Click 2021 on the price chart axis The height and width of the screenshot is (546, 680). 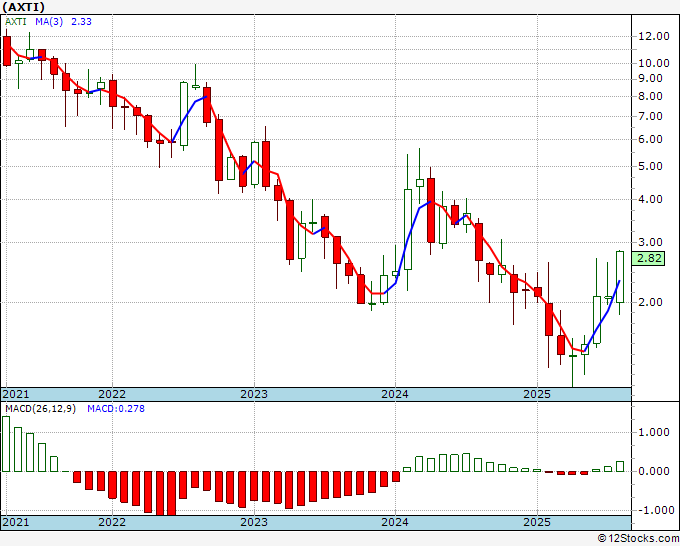click(16, 394)
